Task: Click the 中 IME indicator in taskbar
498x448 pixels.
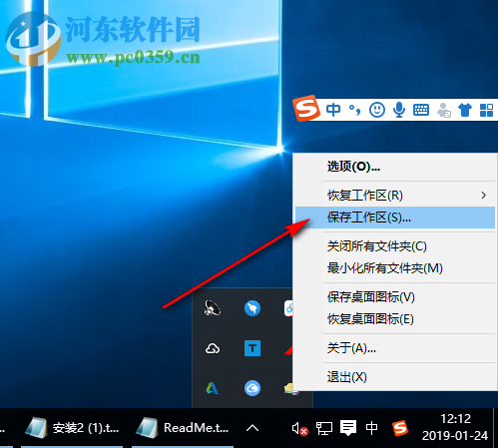Action: (x=371, y=428)
